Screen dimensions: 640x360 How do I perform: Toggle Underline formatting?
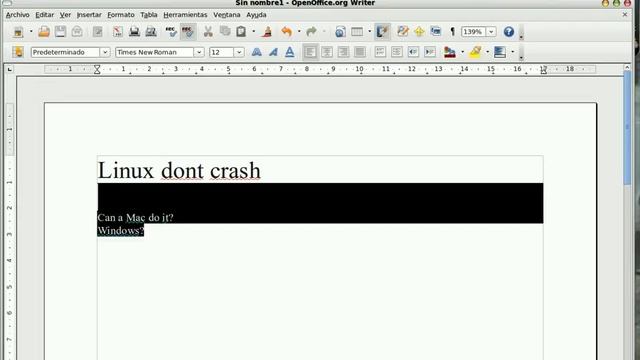pos(290,52)
